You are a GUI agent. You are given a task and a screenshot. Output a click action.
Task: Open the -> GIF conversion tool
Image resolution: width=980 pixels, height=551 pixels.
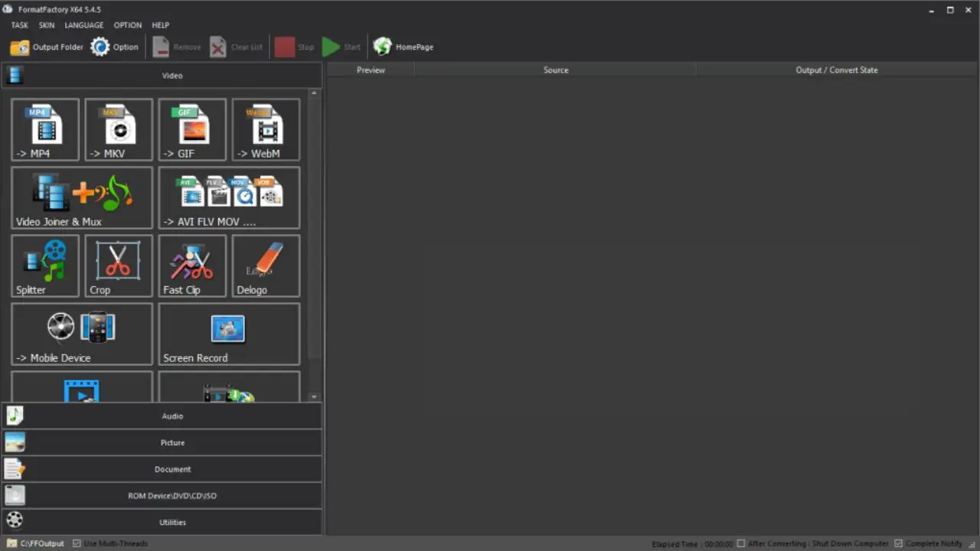(192, 129)
